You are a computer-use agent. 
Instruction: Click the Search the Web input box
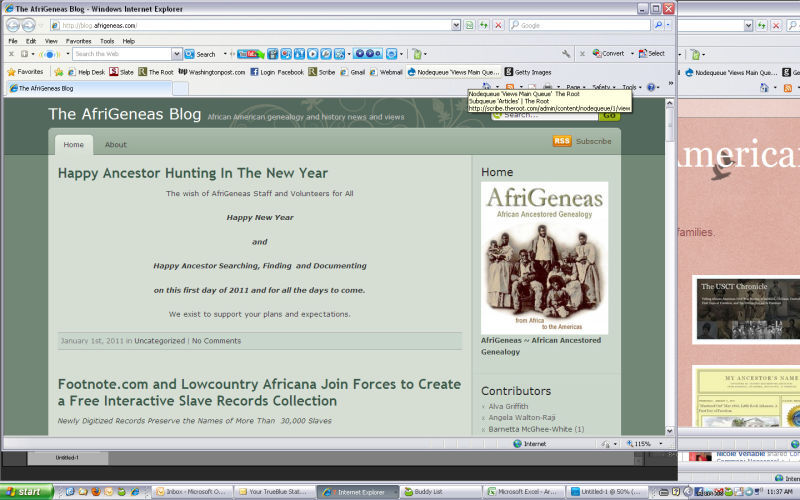click(122, 54)
